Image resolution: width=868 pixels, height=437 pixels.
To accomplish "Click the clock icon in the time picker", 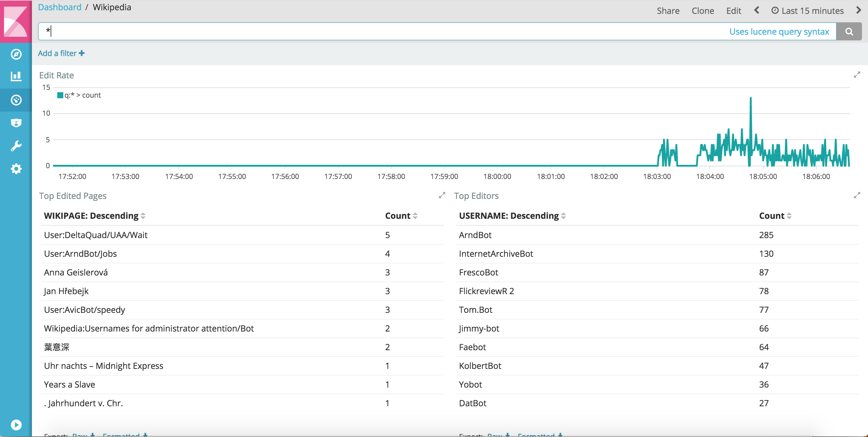I will point(775,11).
